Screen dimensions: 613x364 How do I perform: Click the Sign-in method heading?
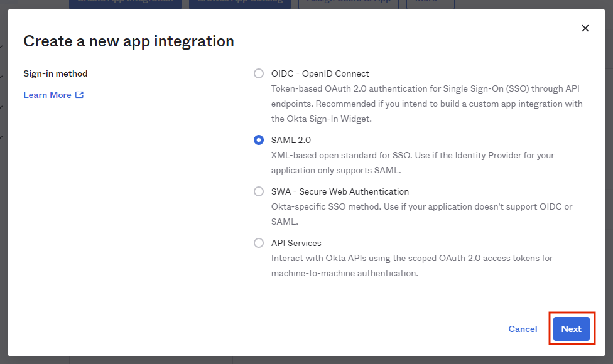tap(55, 73)
